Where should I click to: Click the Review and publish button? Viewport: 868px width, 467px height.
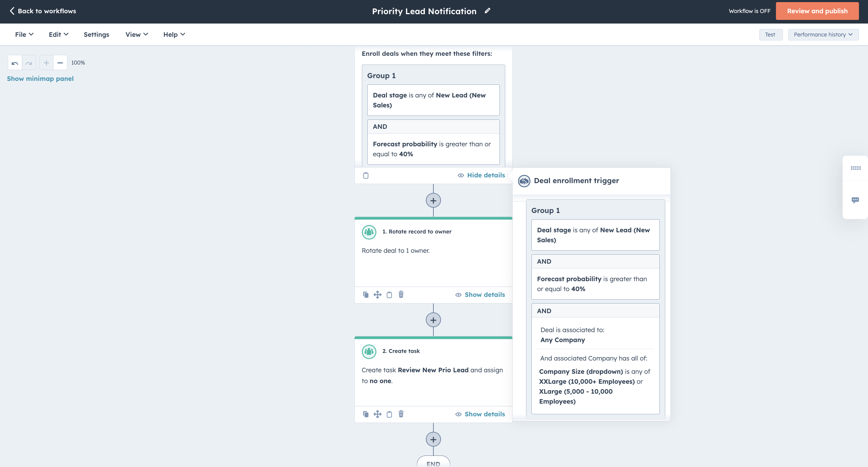(x=817, y=11)
